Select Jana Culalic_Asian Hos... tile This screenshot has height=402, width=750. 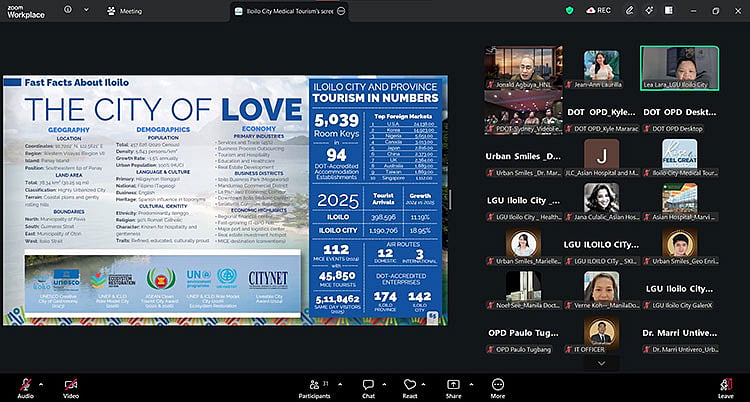601,201
